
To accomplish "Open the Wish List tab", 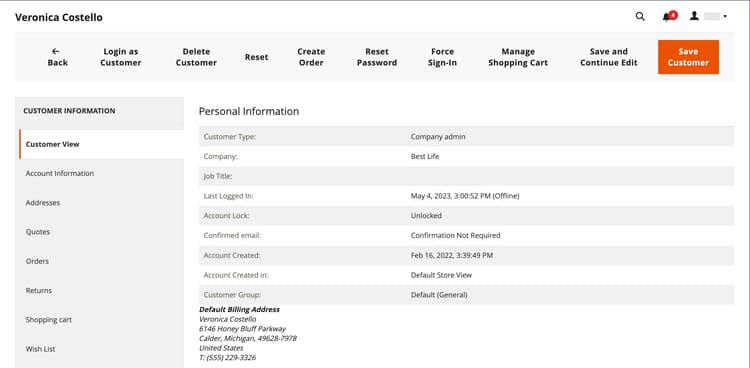I will point(101,349).
